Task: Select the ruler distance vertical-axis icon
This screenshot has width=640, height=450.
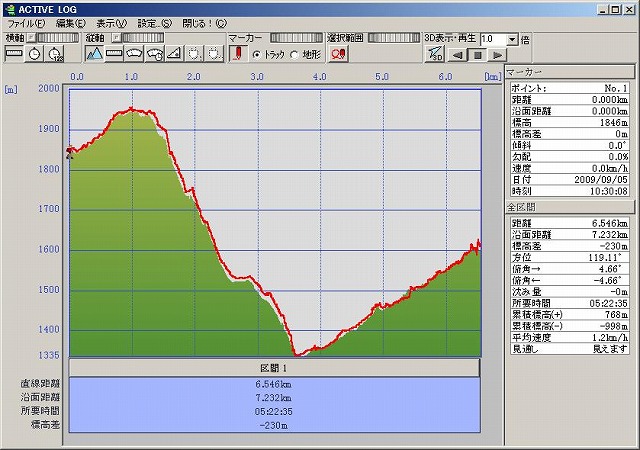Action: (x=114, y=53)
